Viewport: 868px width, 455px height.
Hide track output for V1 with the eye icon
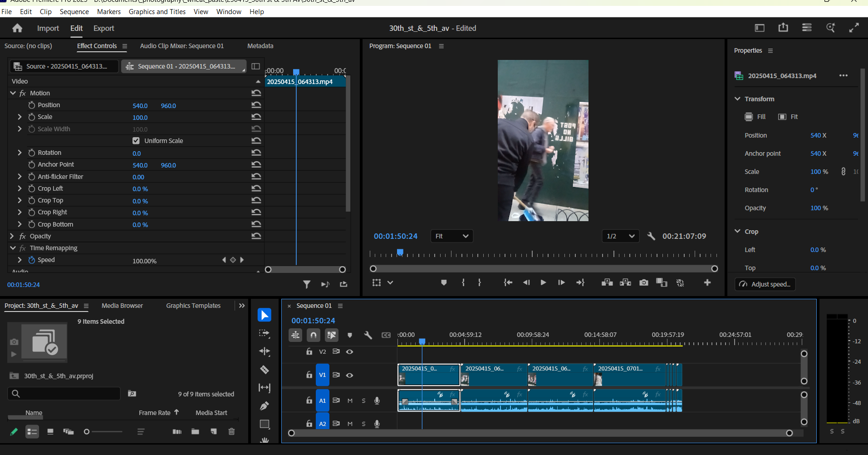pos(349,375)
